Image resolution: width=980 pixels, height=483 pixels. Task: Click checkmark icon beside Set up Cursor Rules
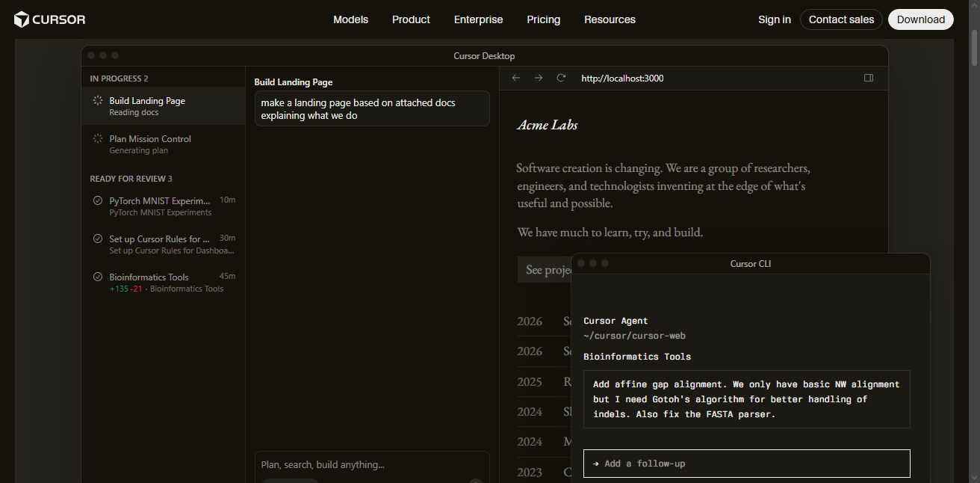tap(97, 239)
